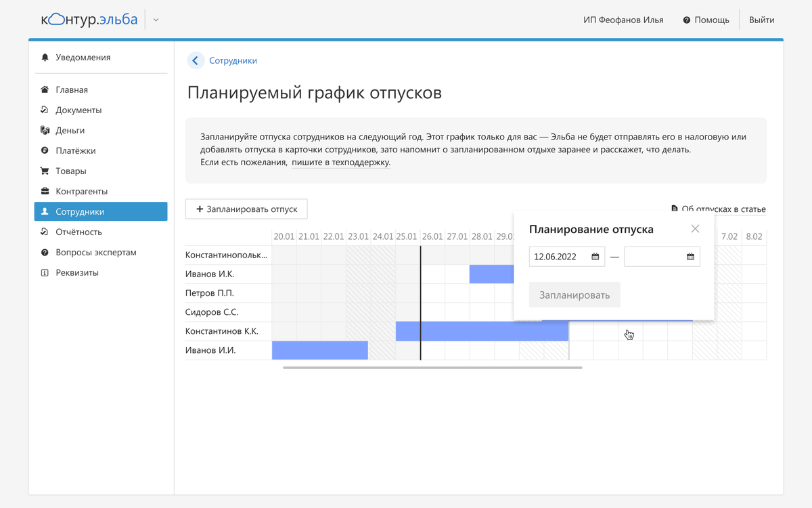Click the 8.02 date column header

click(754, 236)
